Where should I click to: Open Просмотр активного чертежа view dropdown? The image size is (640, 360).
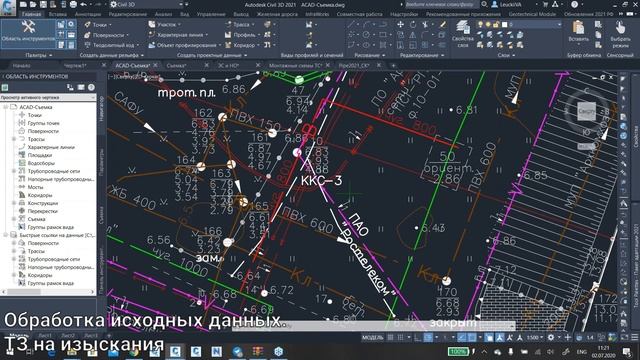pos(48,98)
